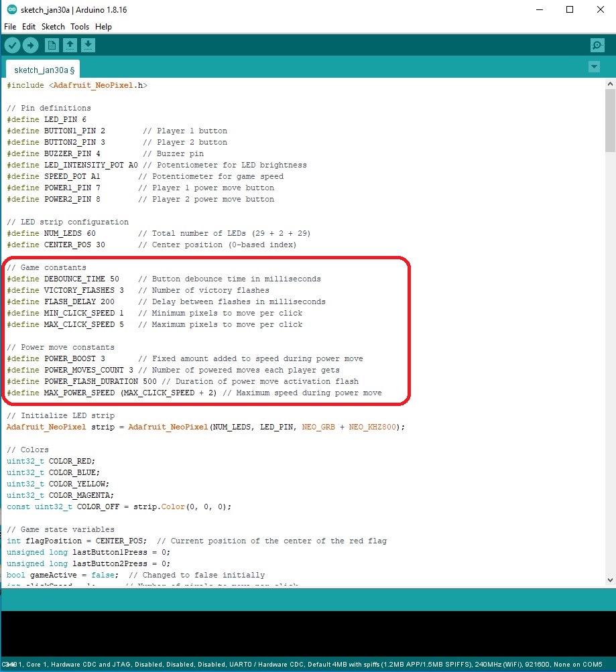Screen dimensions: 616x672
Task: Save the sketch using the Save icon
Action: point(88,45)
